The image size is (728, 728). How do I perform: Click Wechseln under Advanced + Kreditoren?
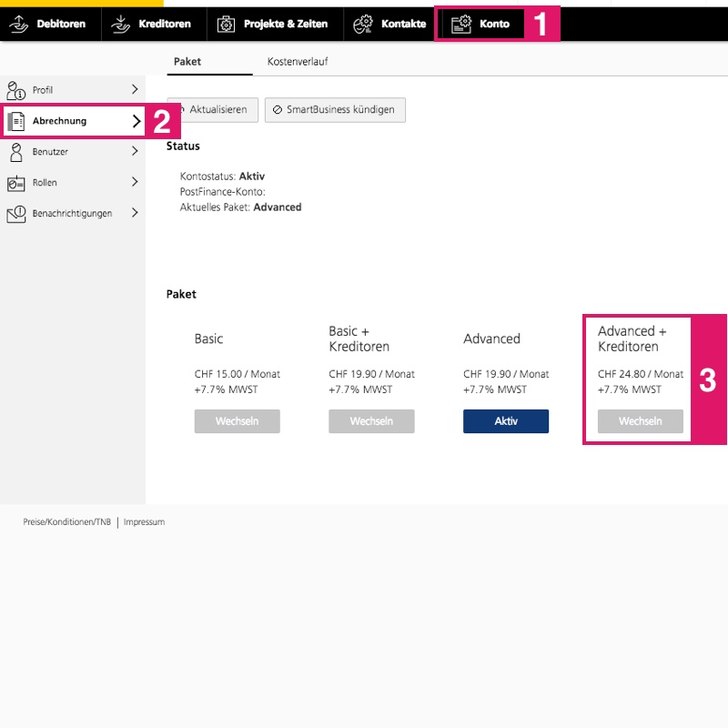coord(641,421)
